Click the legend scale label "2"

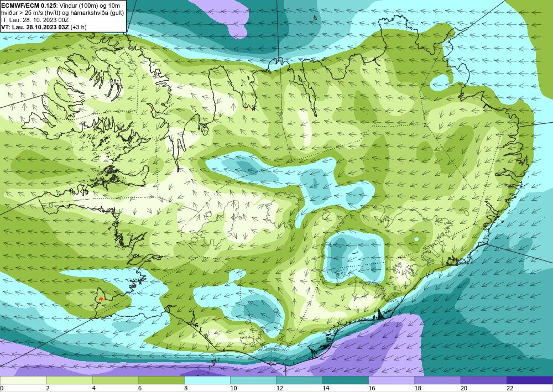point(48,388)
